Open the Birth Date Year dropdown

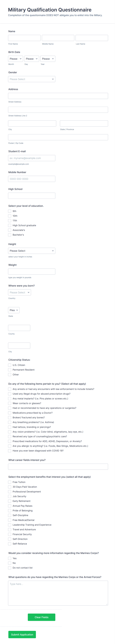pos(47,59)
